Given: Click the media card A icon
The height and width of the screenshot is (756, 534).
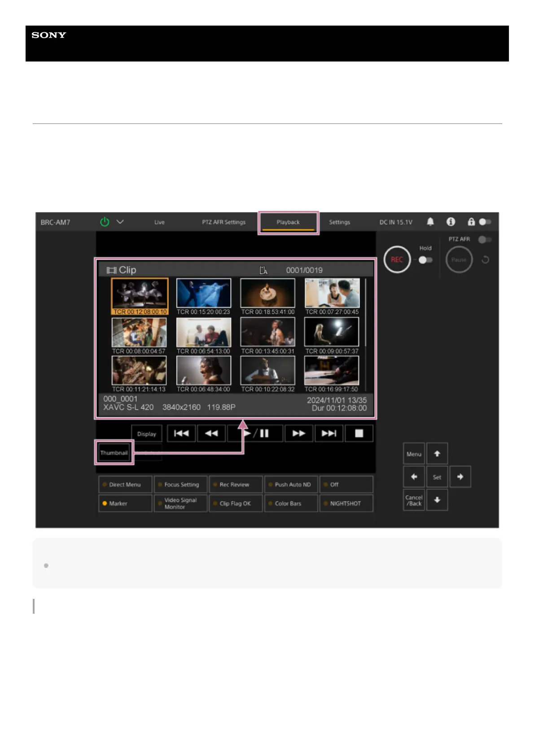Looking at the screenshot, I should (263, 270).
